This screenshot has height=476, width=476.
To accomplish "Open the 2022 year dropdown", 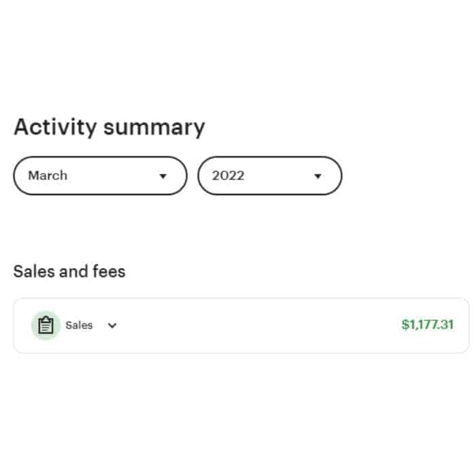I will (x=269, y=175).
